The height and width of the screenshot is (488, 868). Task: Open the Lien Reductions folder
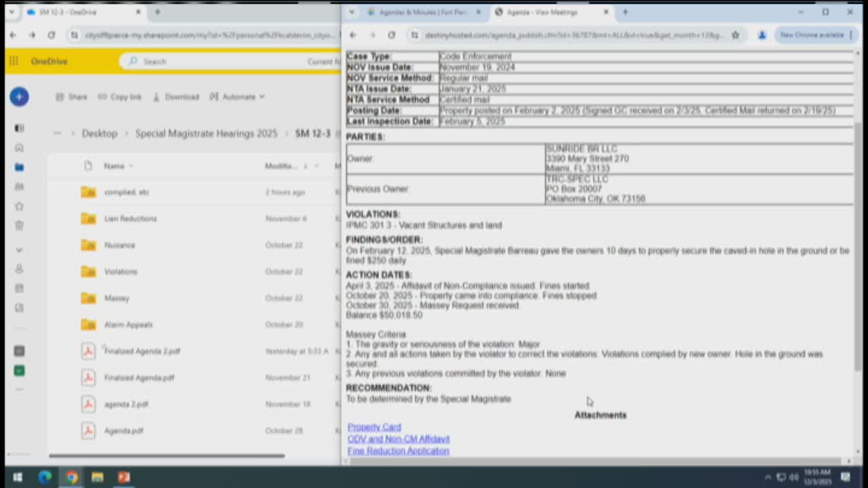pos(130,219)
